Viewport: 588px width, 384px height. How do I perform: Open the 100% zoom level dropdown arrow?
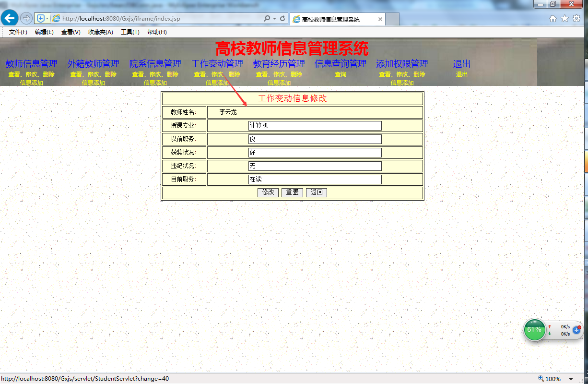[x=571, y=379]
